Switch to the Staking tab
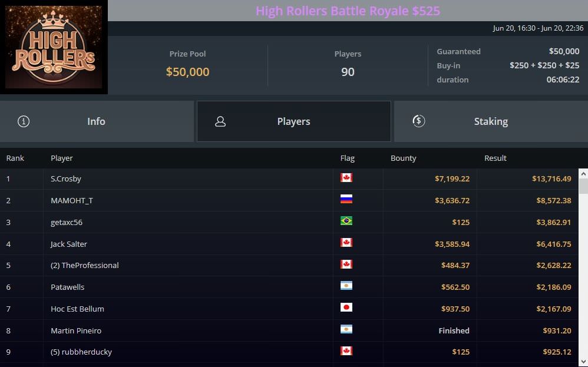The width and height of the screenshot is (588, 367). 490,121
